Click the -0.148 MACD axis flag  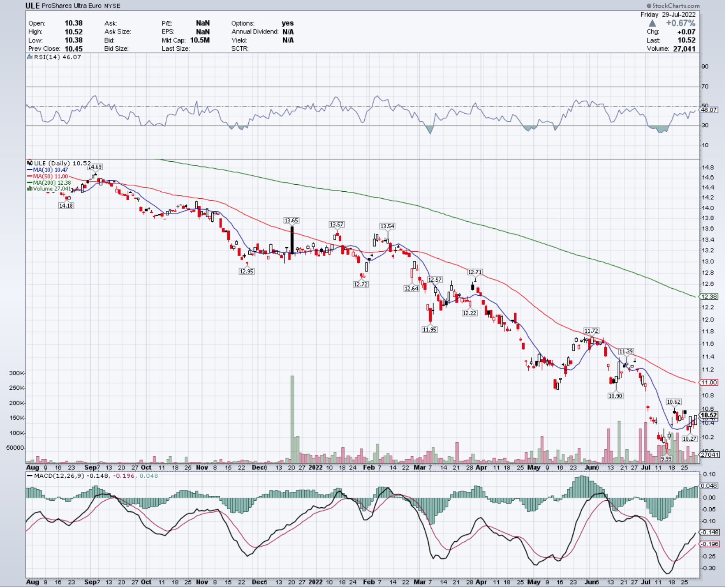click(710, 532)
